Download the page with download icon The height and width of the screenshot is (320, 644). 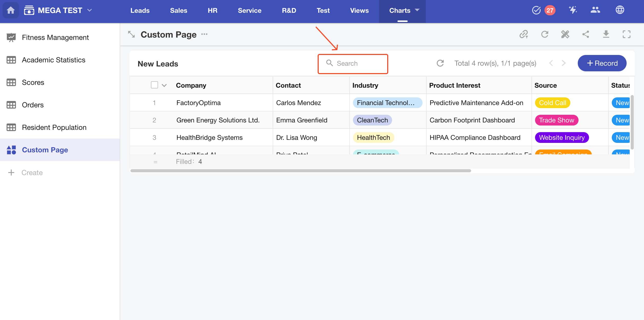pyautogui.click(x=606, y=34)
